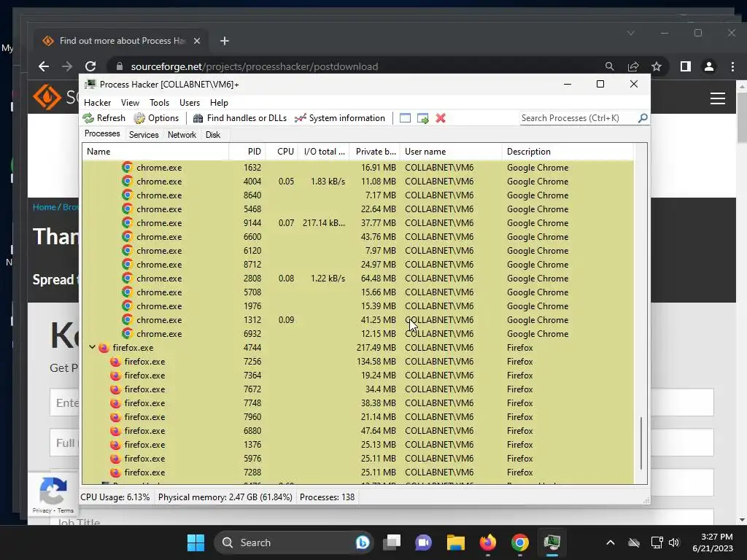The height and width of the screenshot is (560, 747).
Task: Open File Explorer from taskbar
Action: pyautogui.click(x=456, y=542)
